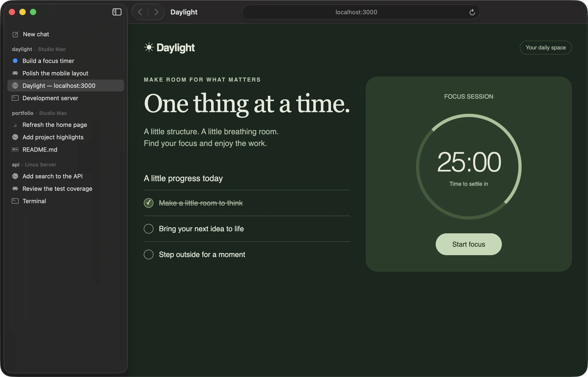The width and height of the screenshot is (588, 377).
Task: Start focus session button
Action: click(x=469, y=244)
